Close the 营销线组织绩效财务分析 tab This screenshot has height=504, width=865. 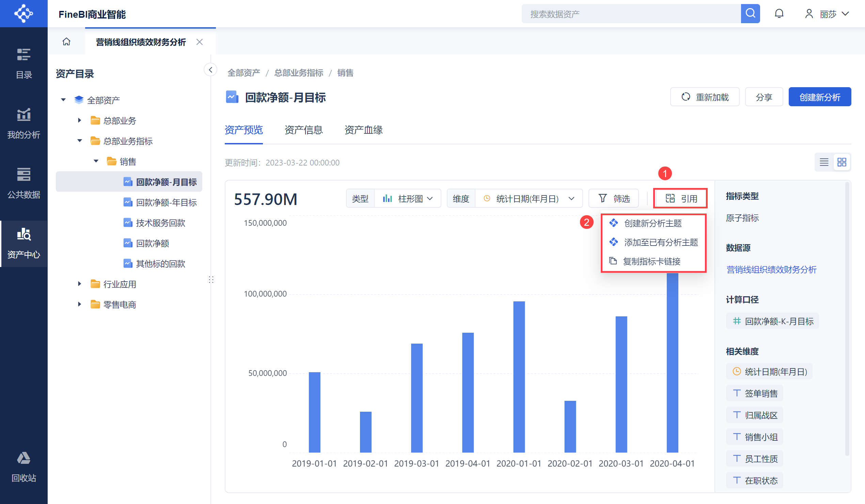(x=200, y=42)
